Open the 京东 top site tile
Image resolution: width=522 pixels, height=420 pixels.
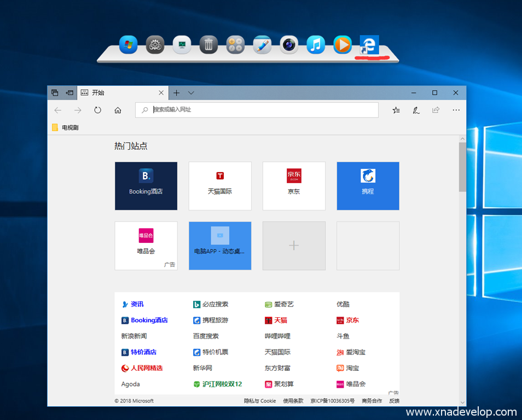(x=294, y=185)
